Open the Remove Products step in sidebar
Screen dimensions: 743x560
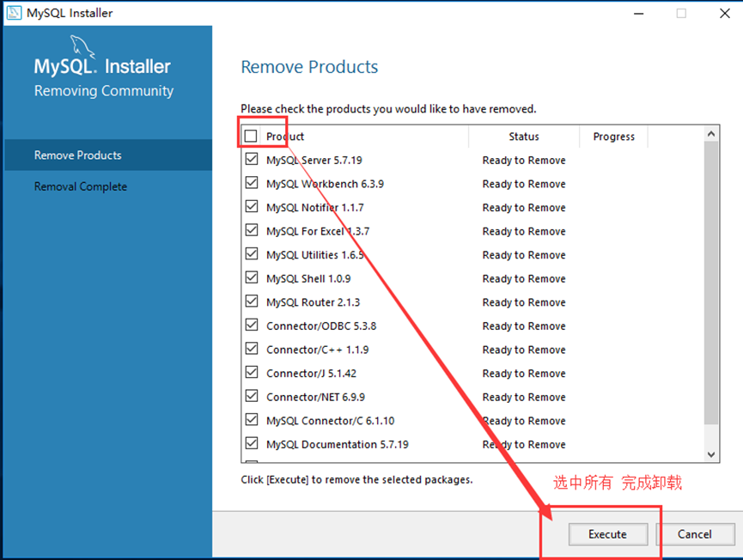[108, 155]
